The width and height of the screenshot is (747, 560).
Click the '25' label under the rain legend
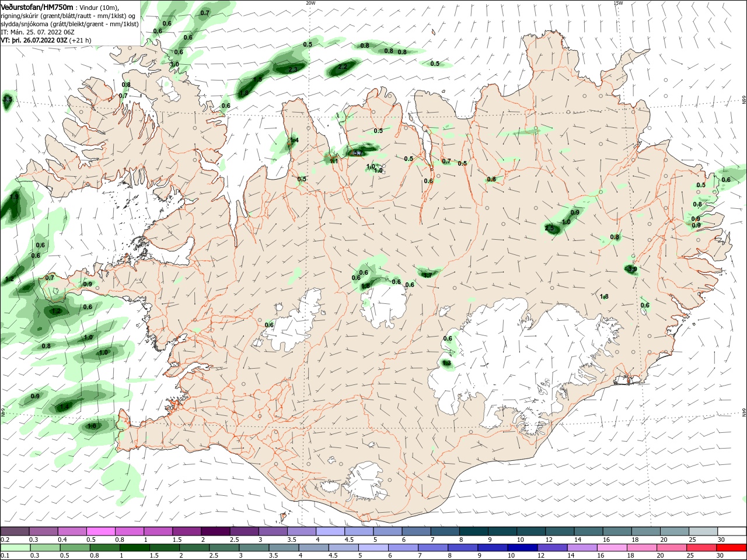pyautogui.click(x=692, y=556)
